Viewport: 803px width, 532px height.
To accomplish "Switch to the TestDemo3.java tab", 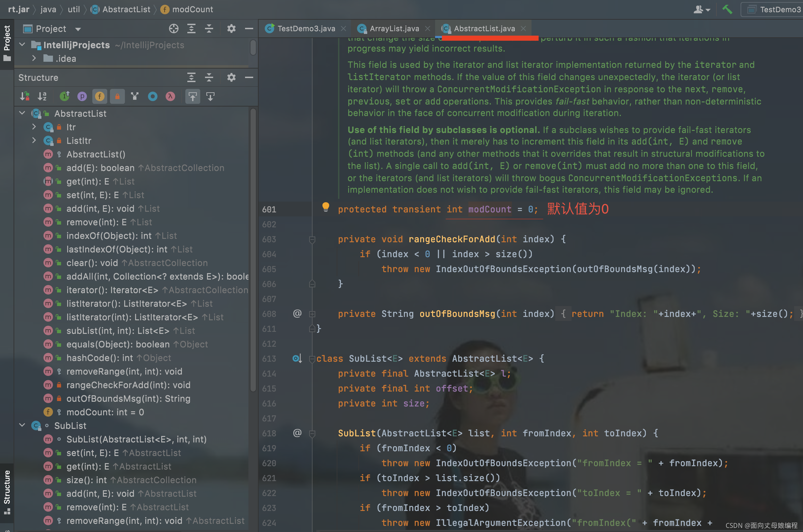I will (306, 29).
